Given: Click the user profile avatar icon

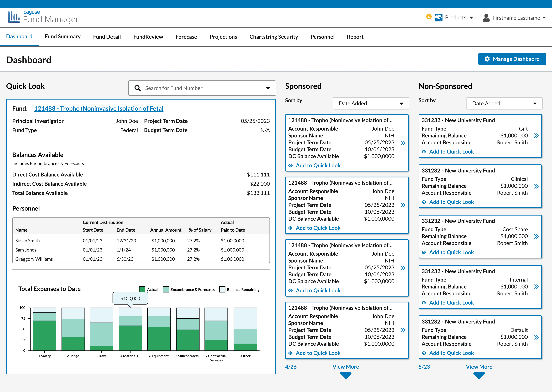Looking at the screenshot, I should [x=486, y=18].
